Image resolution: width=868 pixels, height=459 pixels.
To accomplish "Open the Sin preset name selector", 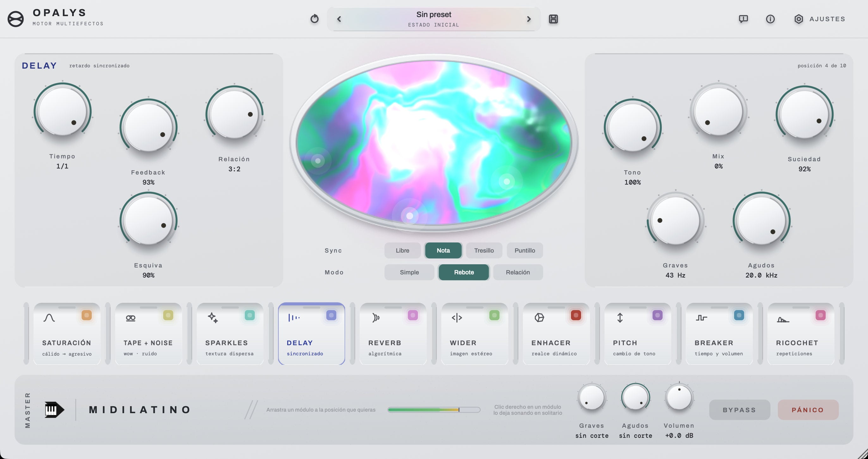I will tap(434, 19).
